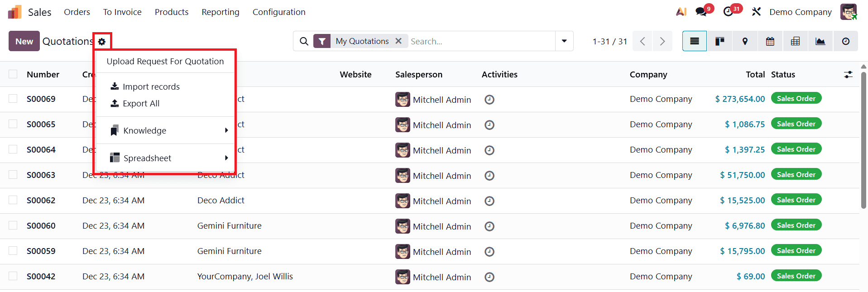
Task: Tick the checkbox next to S00042
Action: coord(12,277)
